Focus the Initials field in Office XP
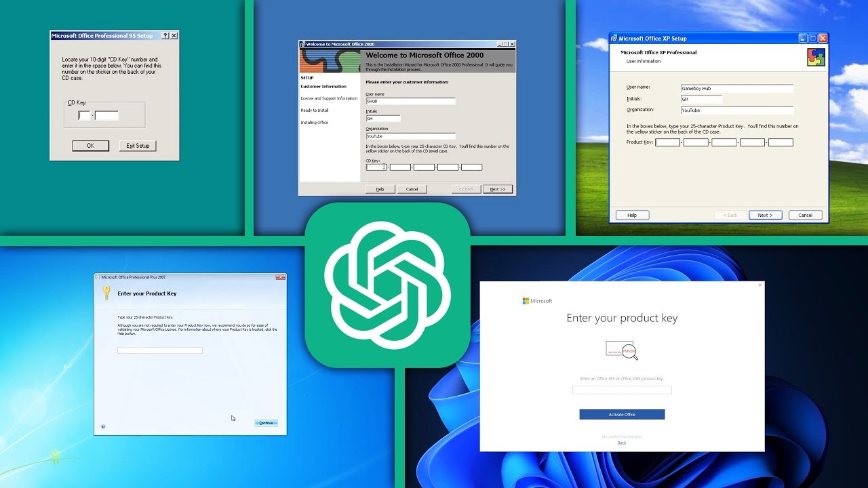 tap(701, 99)
